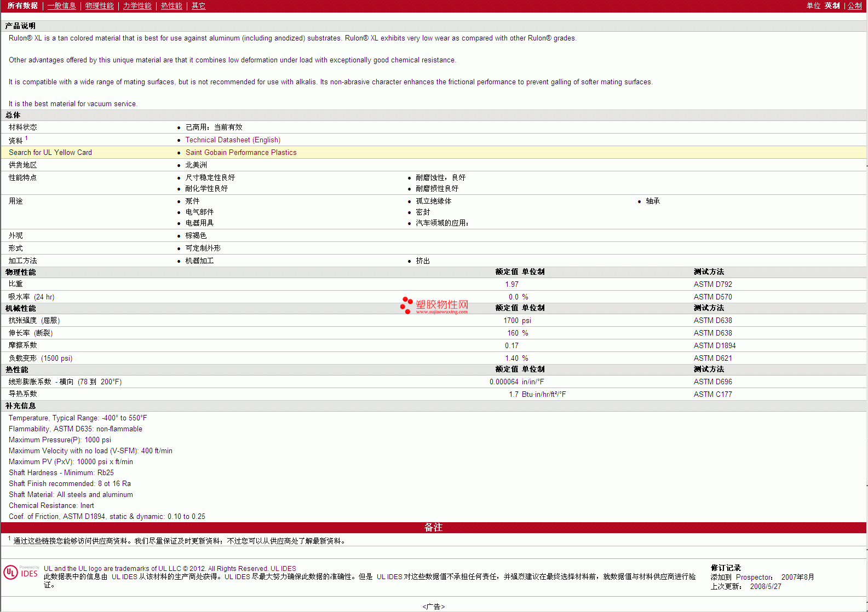Click the Shaft Hardness - Minimum: Rb25 line
The width and height of the screenshot is (868, 612).
tap(61, 473)
